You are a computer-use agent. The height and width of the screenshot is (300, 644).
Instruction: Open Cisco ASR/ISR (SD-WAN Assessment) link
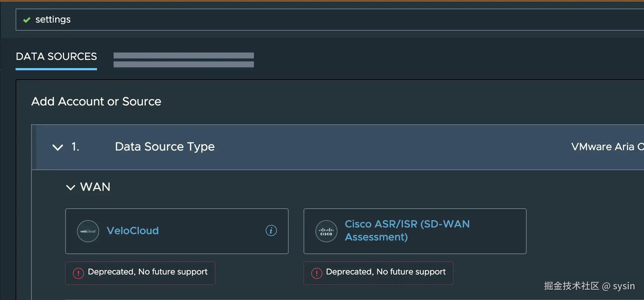tap(407, 230)
